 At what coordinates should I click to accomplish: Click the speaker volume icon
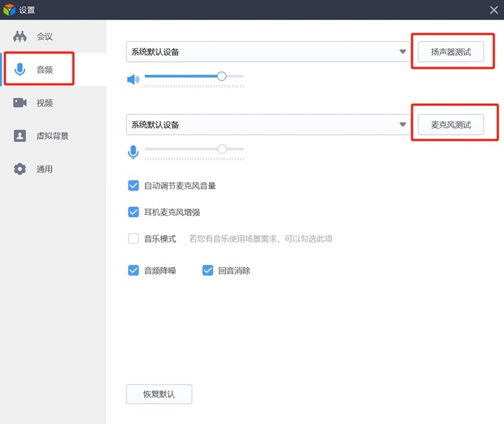[133, 76]
